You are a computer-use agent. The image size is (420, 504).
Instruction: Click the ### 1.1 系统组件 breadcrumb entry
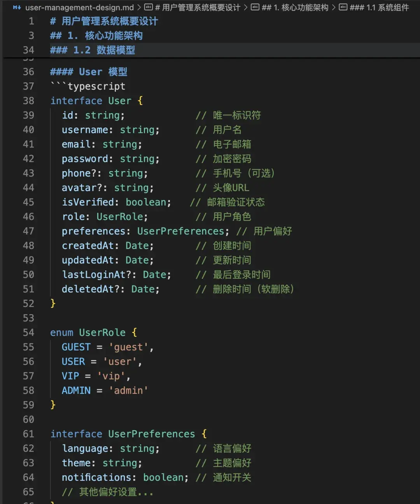(379, 7)
